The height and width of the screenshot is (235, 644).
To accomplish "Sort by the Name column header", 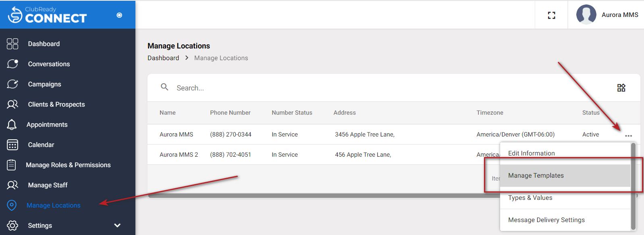I will 168,113.
